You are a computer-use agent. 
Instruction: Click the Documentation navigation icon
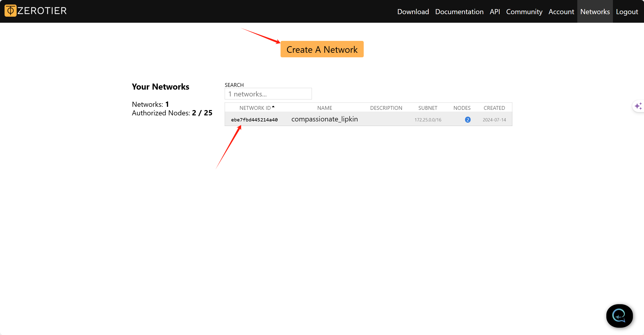pos(459,12)
